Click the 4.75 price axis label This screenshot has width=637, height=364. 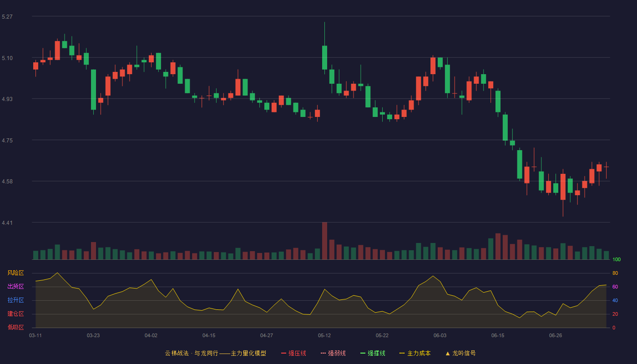click(x=7, y=141)
